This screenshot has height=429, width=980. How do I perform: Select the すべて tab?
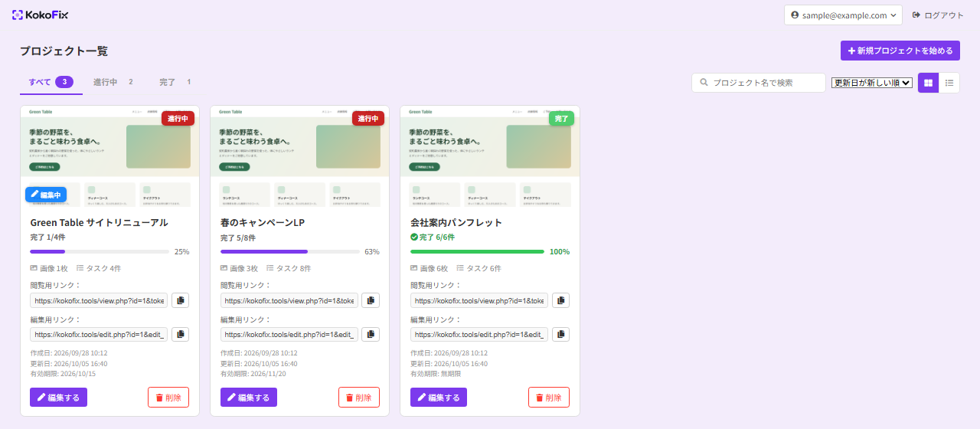[x=51, y=82]
